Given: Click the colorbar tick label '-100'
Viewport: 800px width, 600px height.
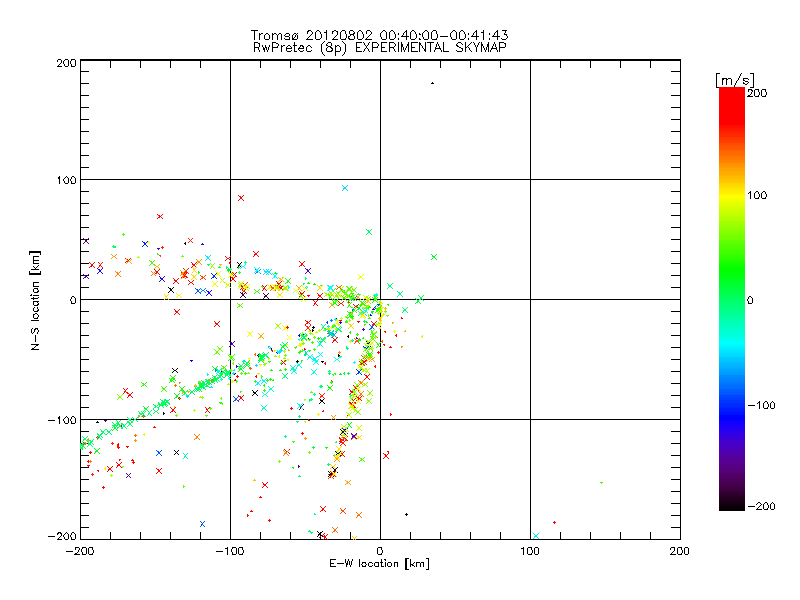Looking at the screenshot, I should 762,405.
